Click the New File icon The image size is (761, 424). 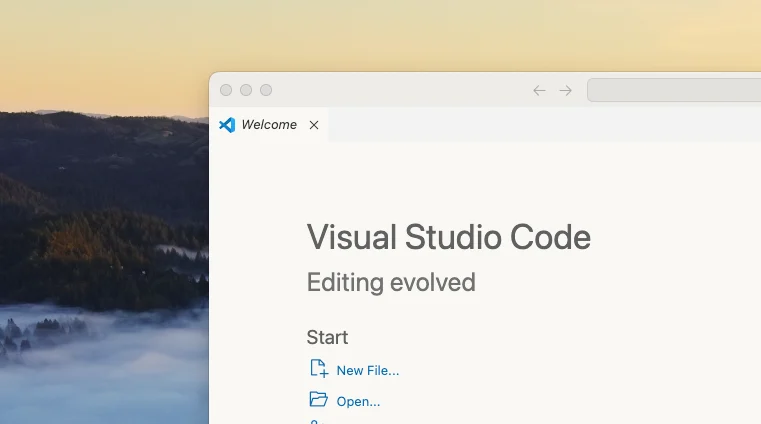(x=319, y=368)
